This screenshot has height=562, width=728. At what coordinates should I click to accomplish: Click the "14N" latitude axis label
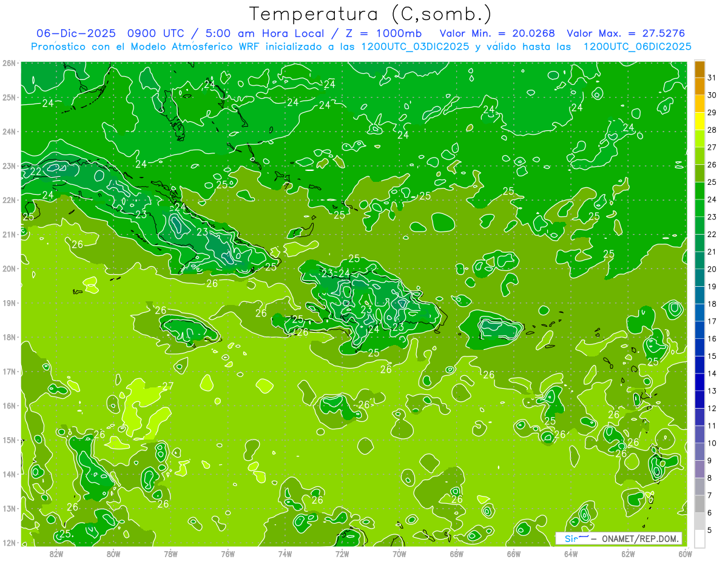8,474
